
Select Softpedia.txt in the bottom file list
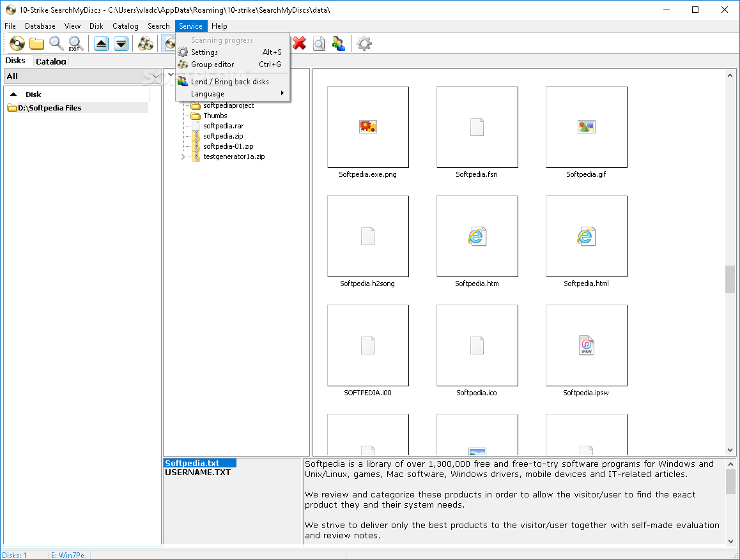point(199,464)
